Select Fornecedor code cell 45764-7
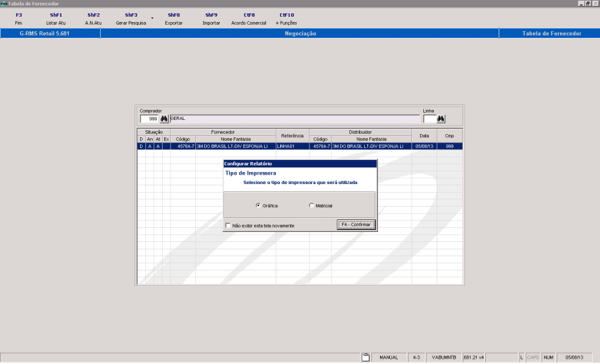Image resolution: width=600 pixels, height=364 pixels. click(183, 146)
